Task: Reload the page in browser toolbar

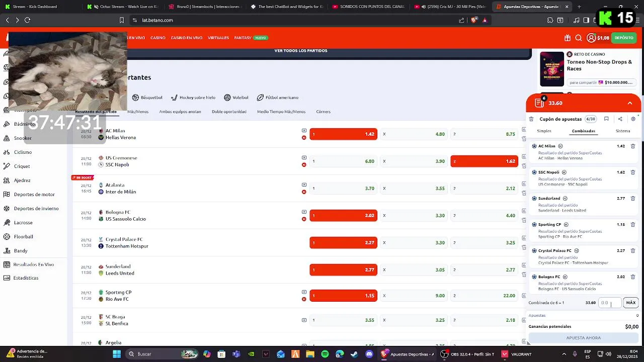Action: click(27, 20)
